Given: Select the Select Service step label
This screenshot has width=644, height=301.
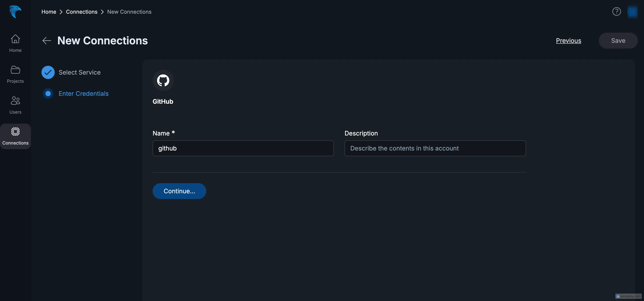Looking at the screenshot, I should click(x=79, y=72).
